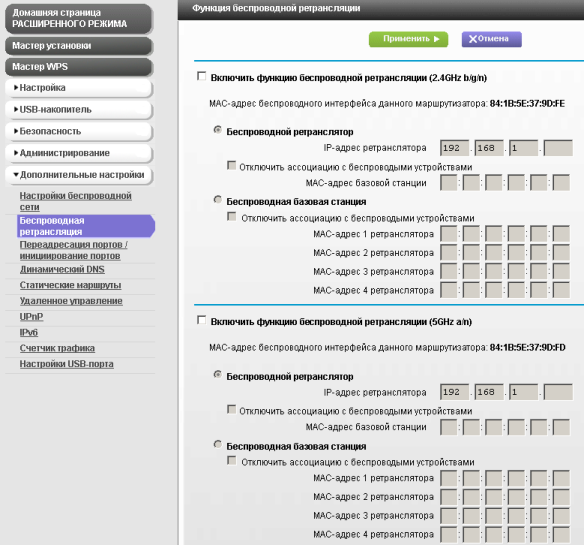Click the empty last IP octet field, 2.4GHz repeater

558,148
